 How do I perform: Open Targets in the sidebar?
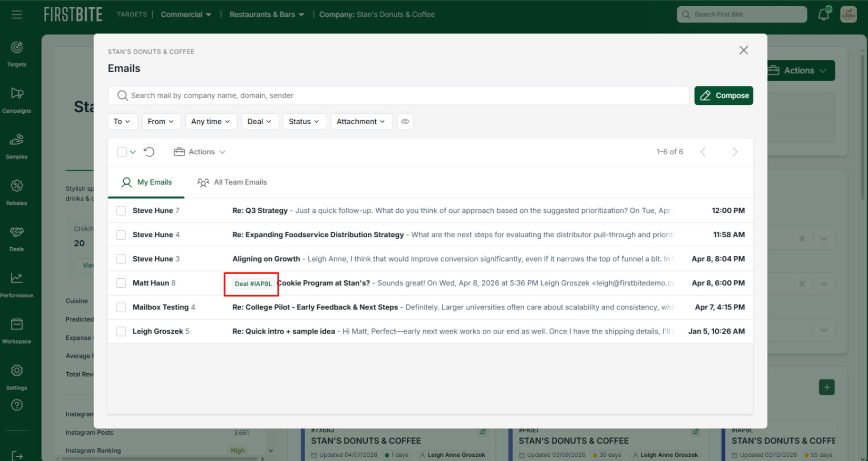click(17, 53)
